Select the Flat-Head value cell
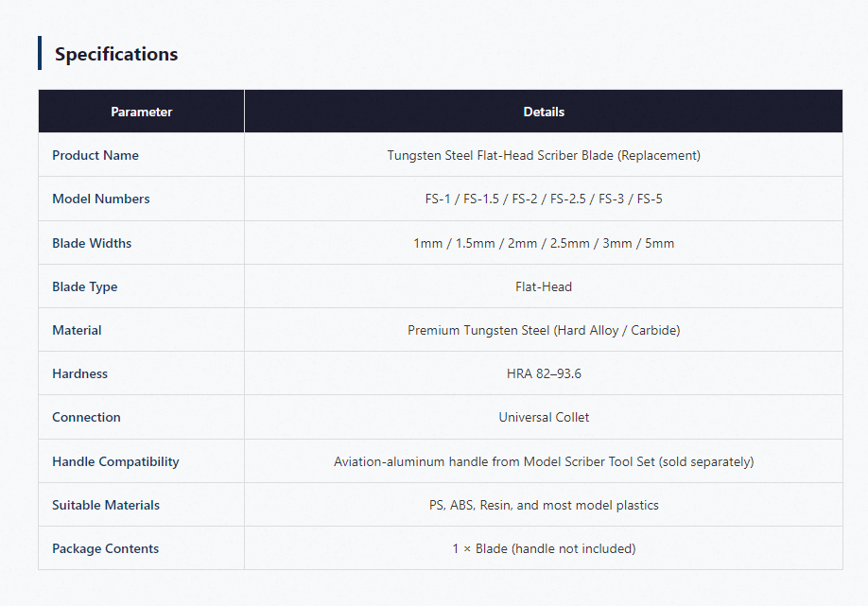 click(x=544, y=286)
